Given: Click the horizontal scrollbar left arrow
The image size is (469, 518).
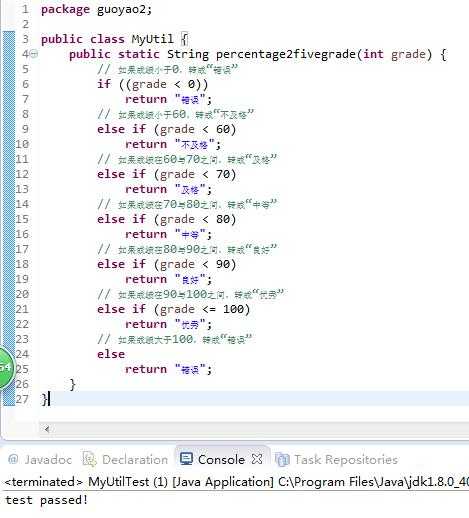Looking at the screenshot, I should click(x=47, y=429).
